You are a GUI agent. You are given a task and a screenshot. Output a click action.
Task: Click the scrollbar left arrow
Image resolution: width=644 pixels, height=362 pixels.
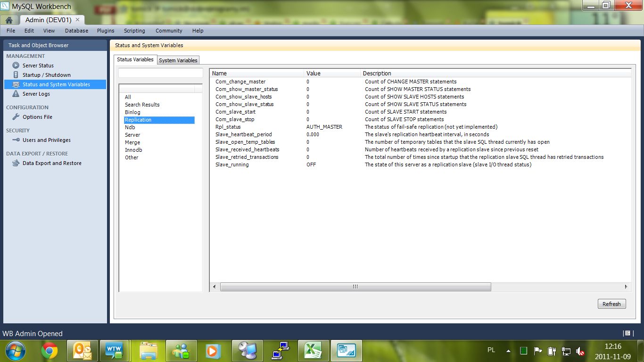click(x=215, y=287)
